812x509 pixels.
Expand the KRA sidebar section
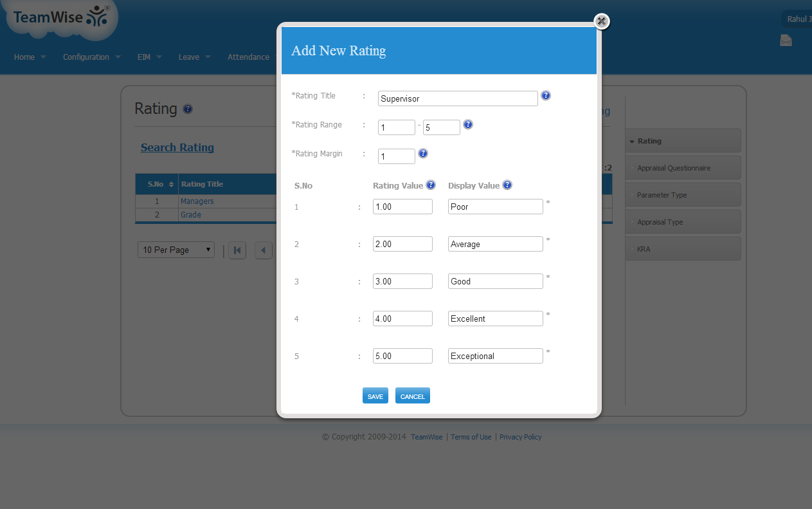644,249
